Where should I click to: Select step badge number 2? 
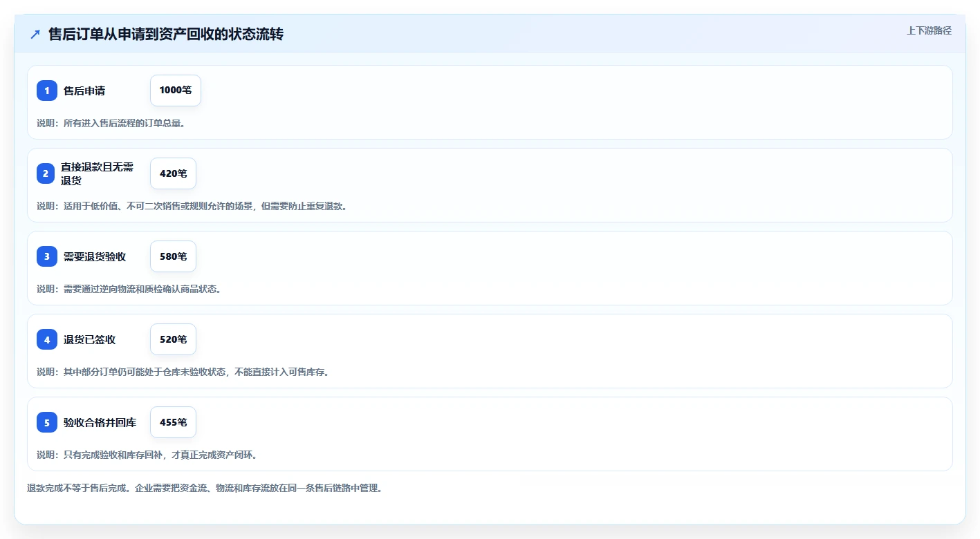(47, 173)
